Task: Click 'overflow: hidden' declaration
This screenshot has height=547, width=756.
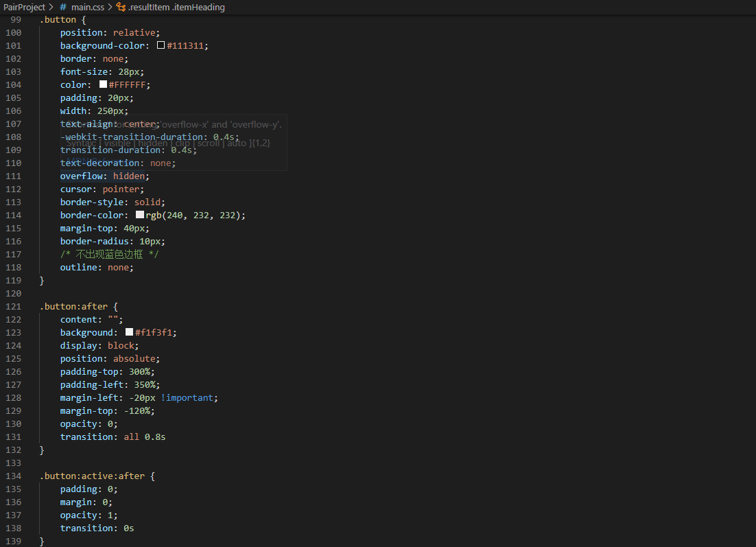Action: (x=105, y=176)
